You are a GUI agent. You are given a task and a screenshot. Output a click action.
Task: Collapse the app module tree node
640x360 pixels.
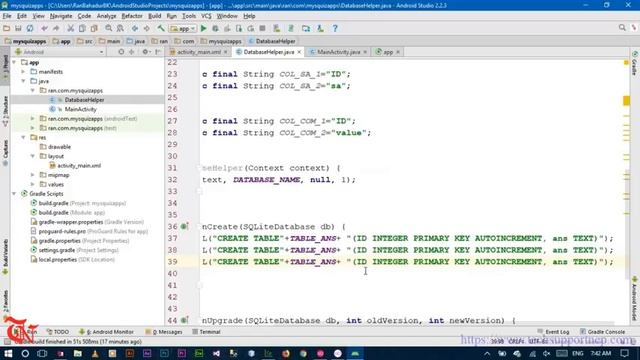click(x=14, y=62)
